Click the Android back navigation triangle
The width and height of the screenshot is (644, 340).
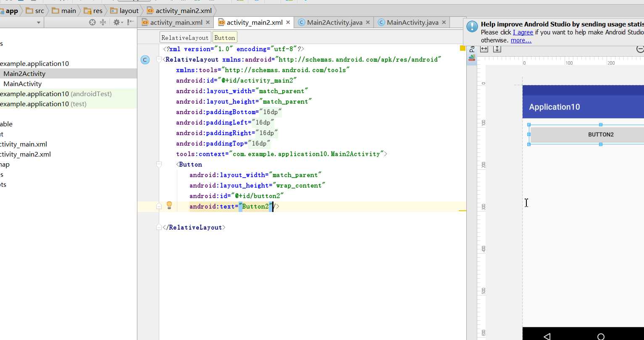coord(547,336)
